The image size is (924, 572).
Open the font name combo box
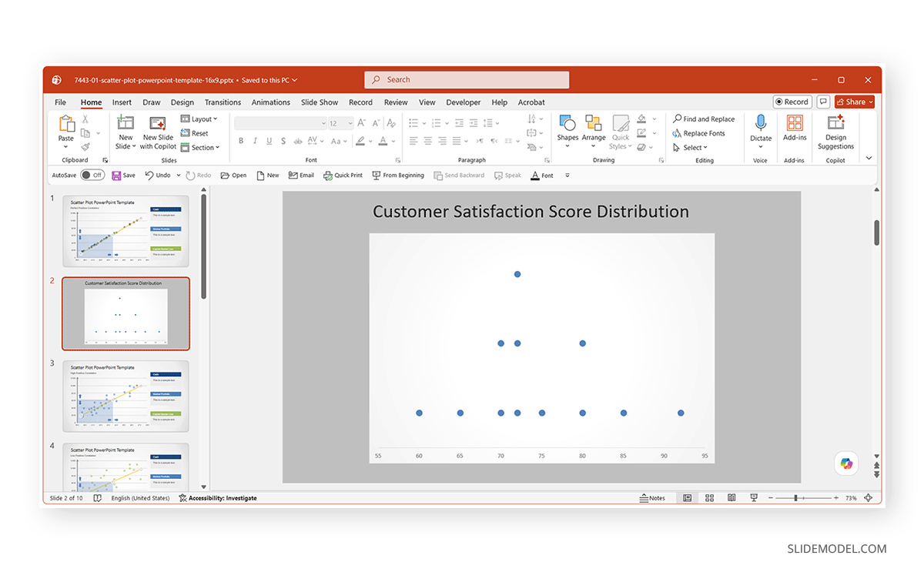(x=281, y=123)
